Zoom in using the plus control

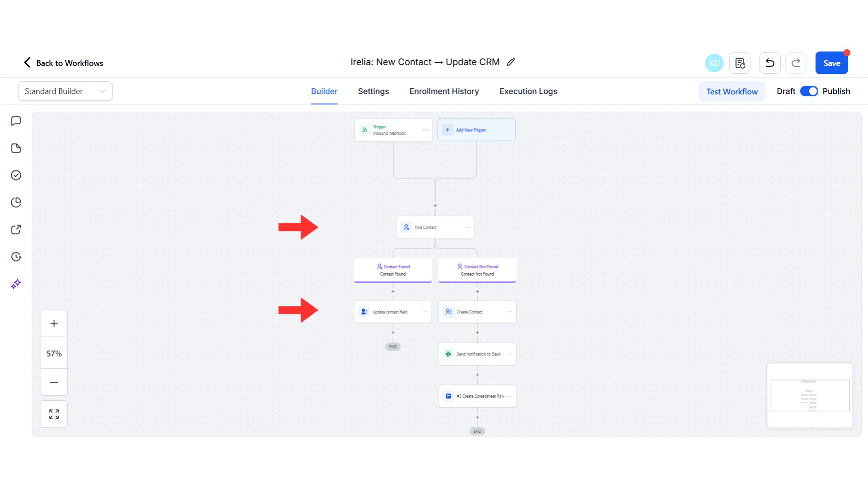pyautogui.click(x=54, y=323)
